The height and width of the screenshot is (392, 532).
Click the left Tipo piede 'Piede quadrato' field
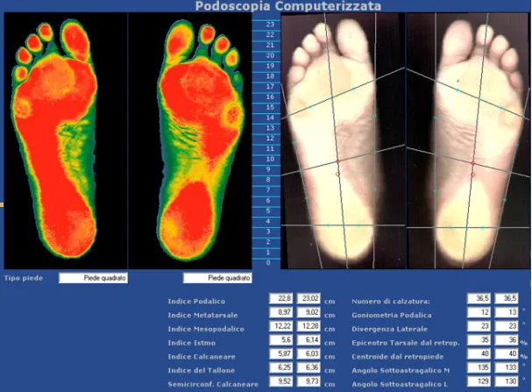(94, 278)
